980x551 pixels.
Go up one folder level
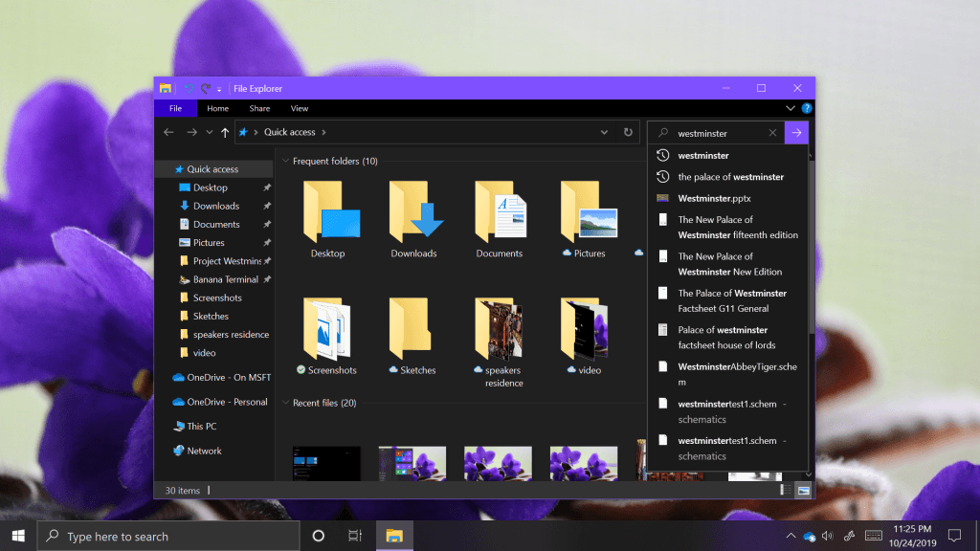[x=225, y=132]
